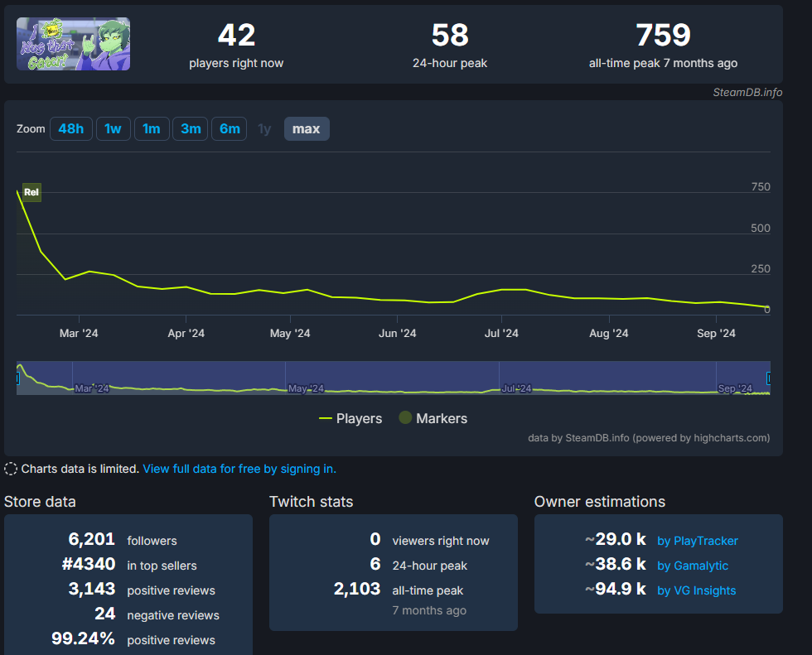This screenshot has height=655, width=812.
Task: Click the 759 all-time peak value
Action: point(664,35)
